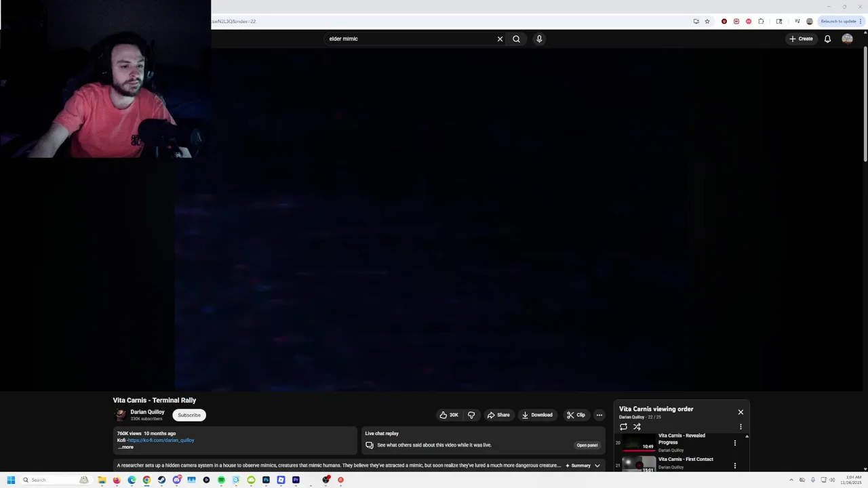The height and width of the screenshot is (488, 868).
Task: Subscribe to Darian Quilloy
Action: point(189,415)
